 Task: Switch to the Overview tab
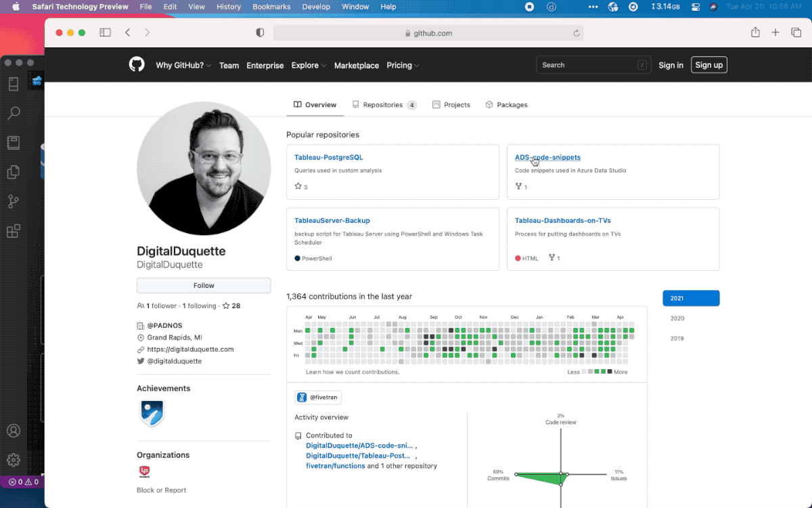315,105
